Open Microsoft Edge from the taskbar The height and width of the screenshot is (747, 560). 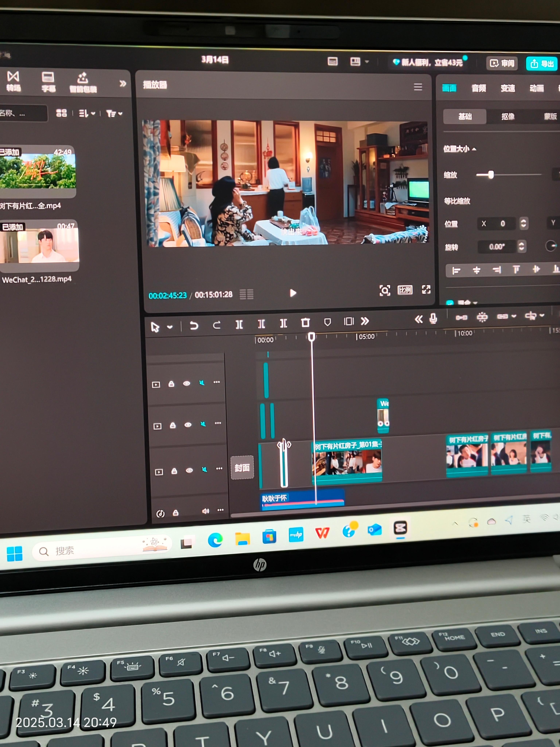click(x=215, y=540)
